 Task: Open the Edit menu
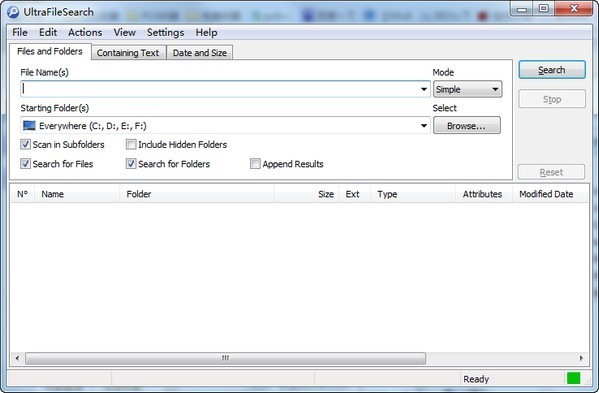(x=48, y=32)
